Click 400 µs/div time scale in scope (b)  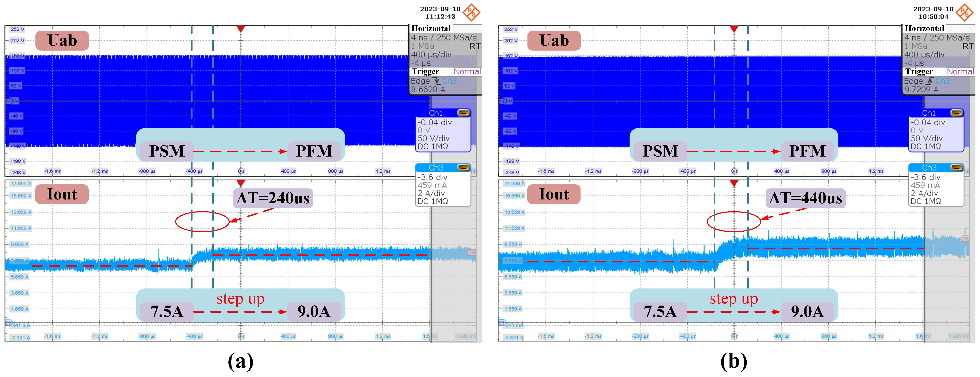tap(924, 55)
